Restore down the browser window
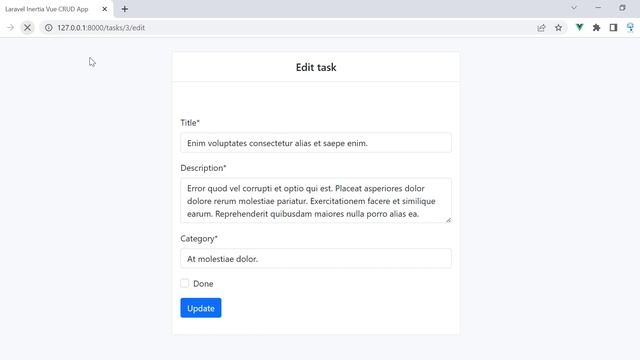 coord(622,8)
